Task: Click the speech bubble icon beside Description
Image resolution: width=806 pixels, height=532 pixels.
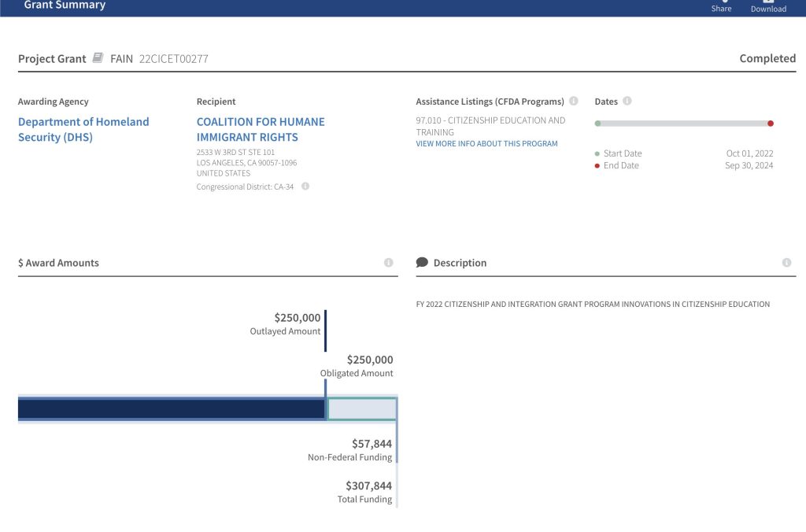Action: pyautogui.click(x=422, y=263)
